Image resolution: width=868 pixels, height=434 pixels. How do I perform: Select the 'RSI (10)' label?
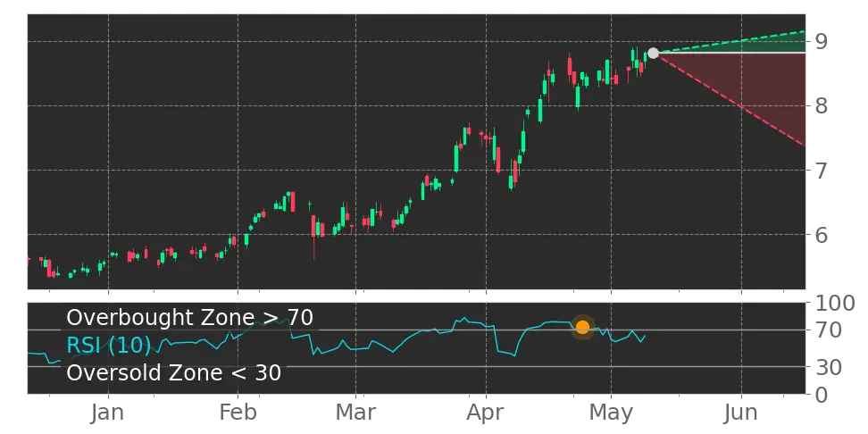(x=109, y=346)
